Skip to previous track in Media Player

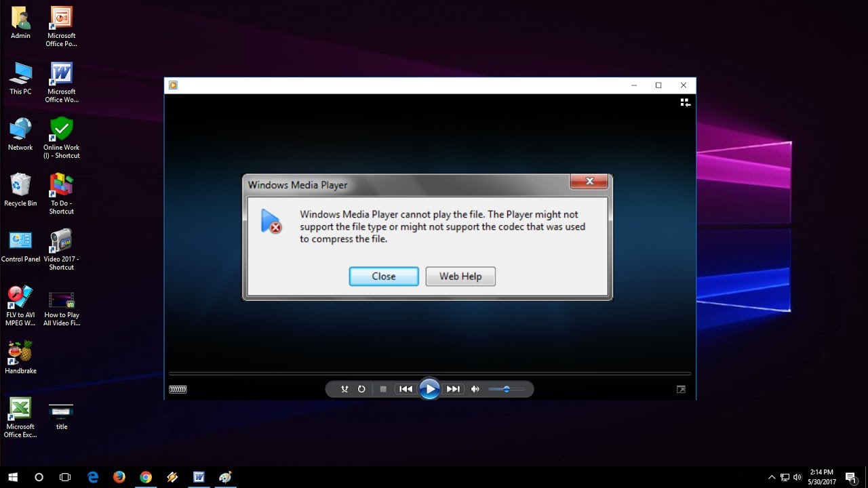click(406, 389)
